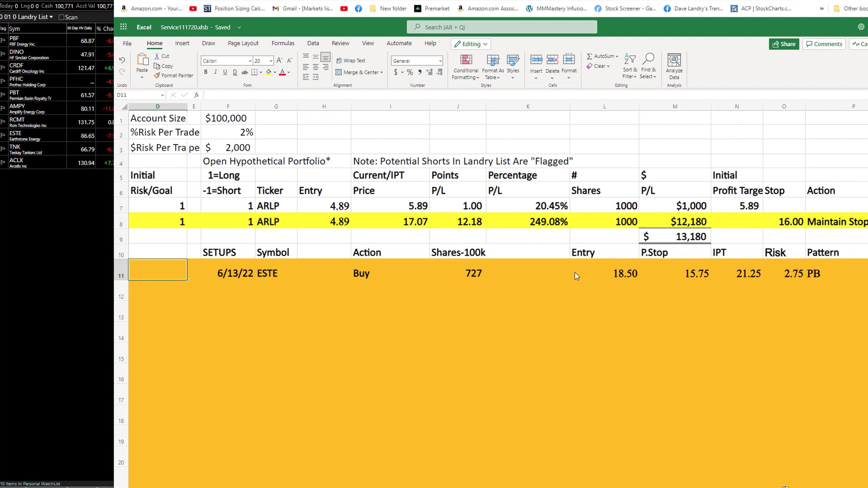868x488 pixels.
Task: Open the File menu
Action: click(127, 43)
